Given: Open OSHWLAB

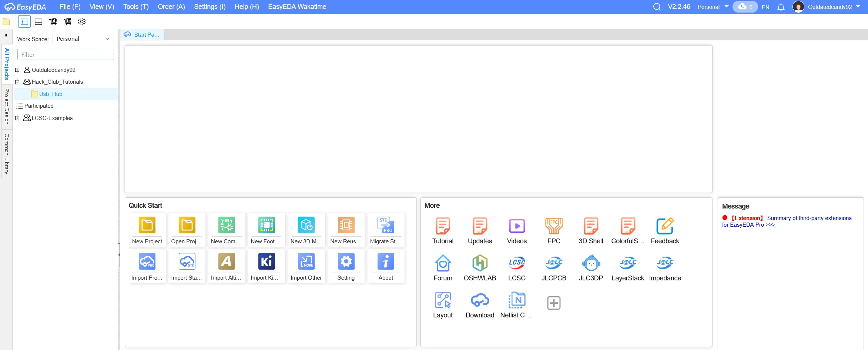Looking at the screenshot, I should pos(480,268).
